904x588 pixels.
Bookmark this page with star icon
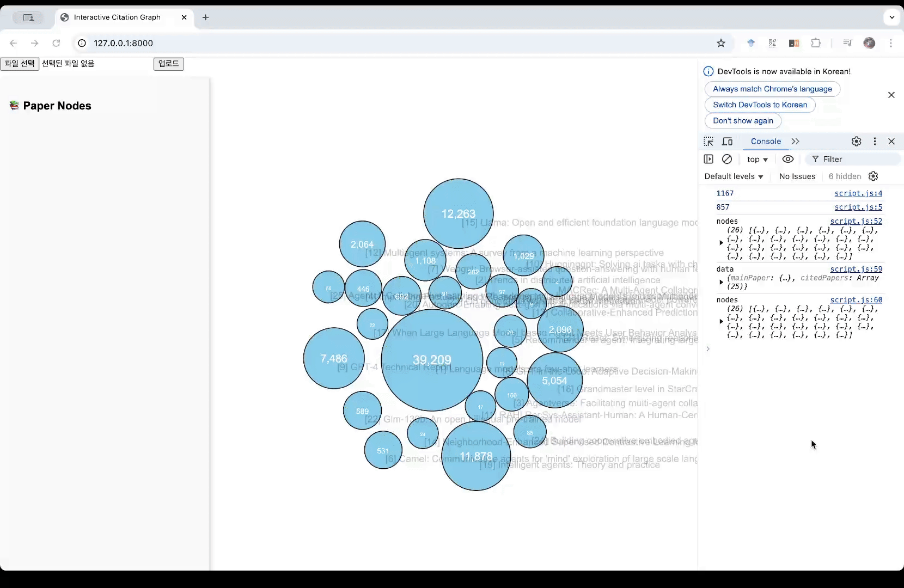click(x=721, y=43)
